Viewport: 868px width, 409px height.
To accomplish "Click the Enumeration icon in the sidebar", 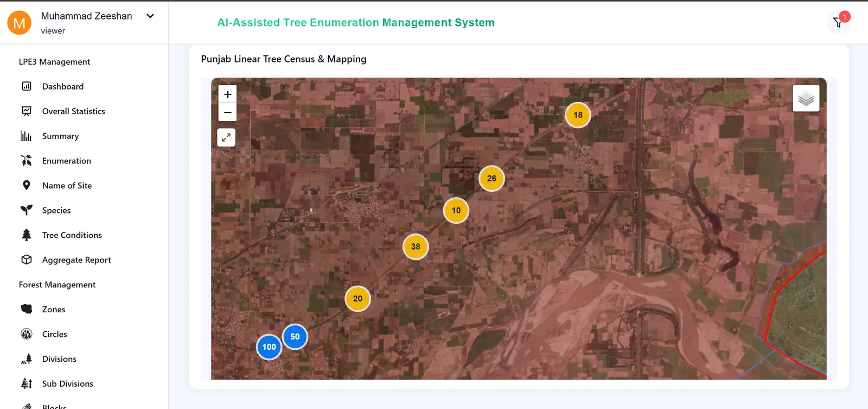I will [26, 161].
